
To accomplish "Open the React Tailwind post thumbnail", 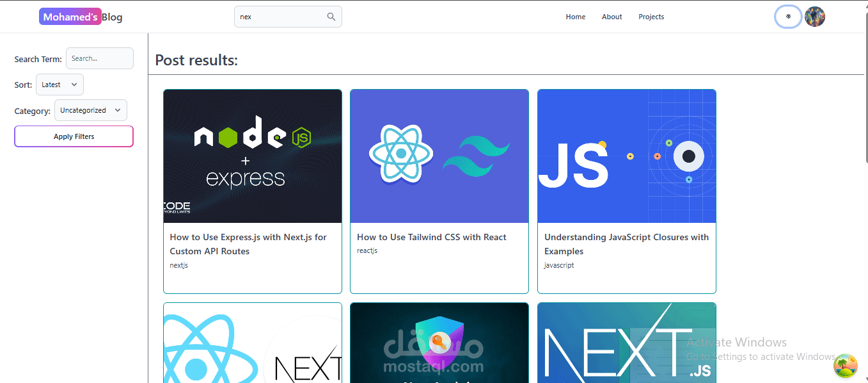I will (x=439, y=156).
